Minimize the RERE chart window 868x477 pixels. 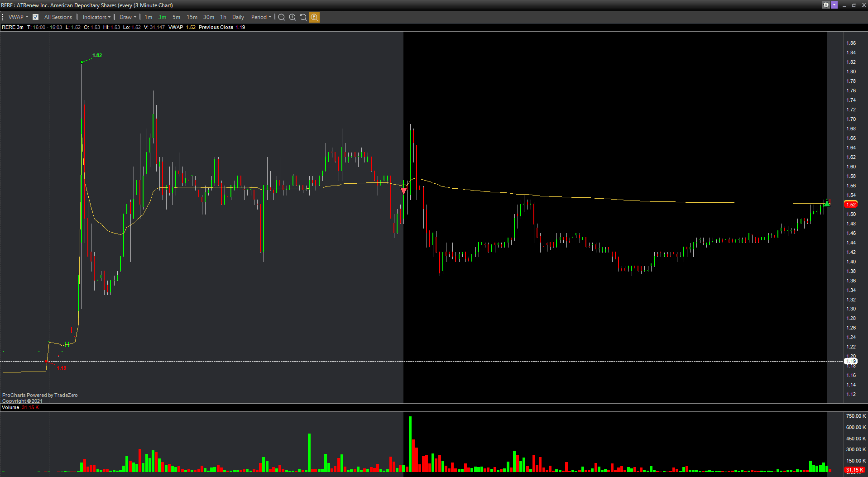point(844,5)
